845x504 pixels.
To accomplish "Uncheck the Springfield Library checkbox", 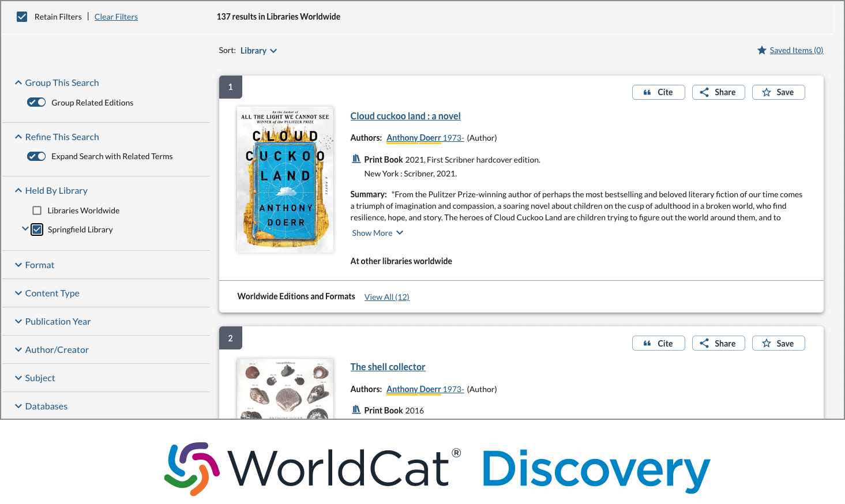I will click(37, 230).
